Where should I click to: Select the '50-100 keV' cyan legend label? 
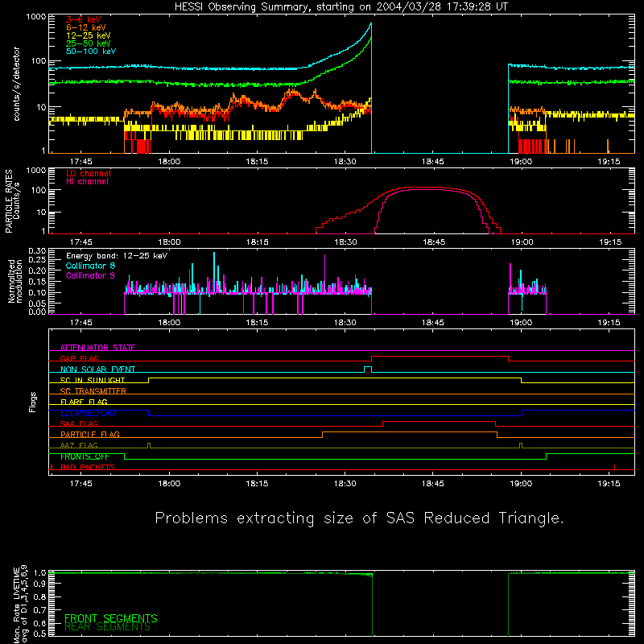pos(91,52)
